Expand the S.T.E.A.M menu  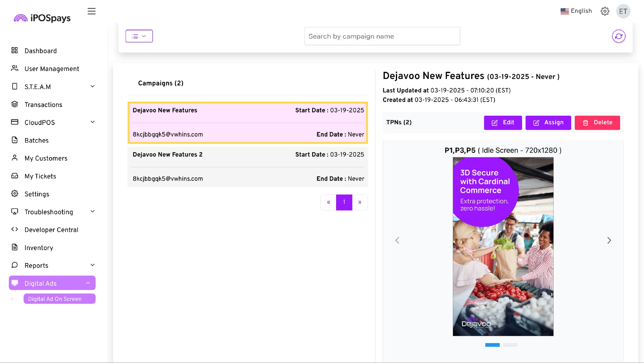coord(52,87)
